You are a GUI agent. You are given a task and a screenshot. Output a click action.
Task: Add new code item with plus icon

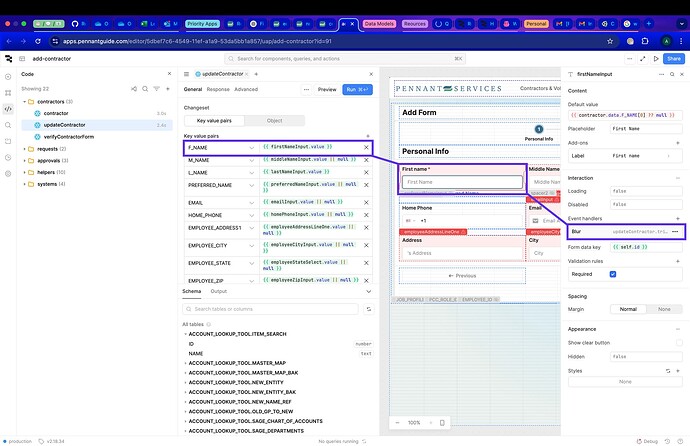click(x=168, y=89)
